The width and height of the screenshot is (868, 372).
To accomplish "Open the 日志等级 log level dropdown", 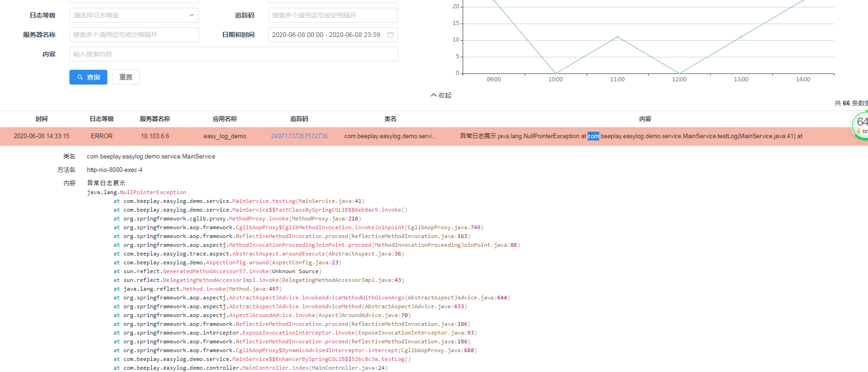I will (134, 15).
